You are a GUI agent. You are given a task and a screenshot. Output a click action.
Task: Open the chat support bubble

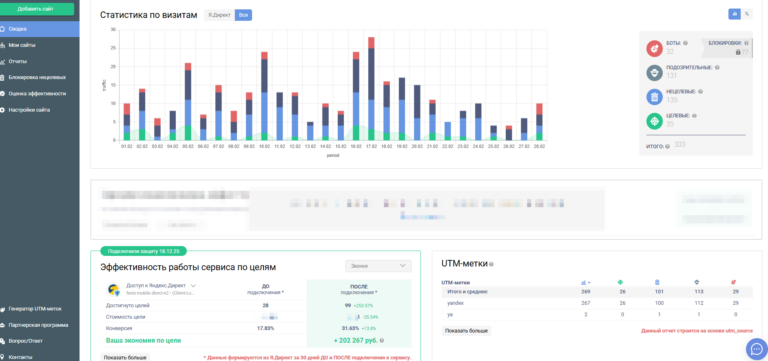pos(757,349)
